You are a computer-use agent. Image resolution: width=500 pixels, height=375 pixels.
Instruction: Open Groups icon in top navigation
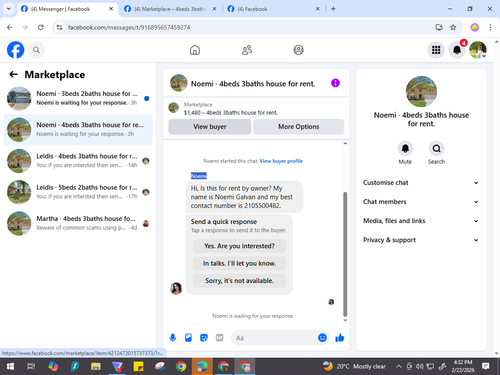[298, 50]
